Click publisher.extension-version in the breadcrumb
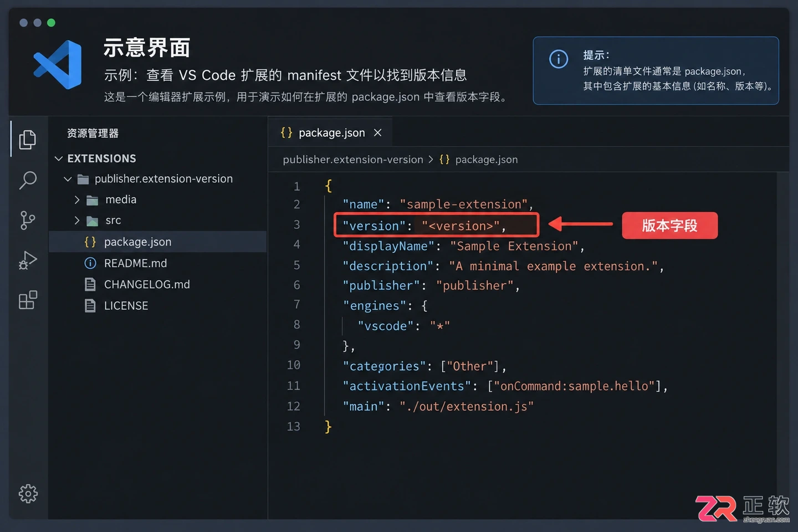 coord(353,160)
